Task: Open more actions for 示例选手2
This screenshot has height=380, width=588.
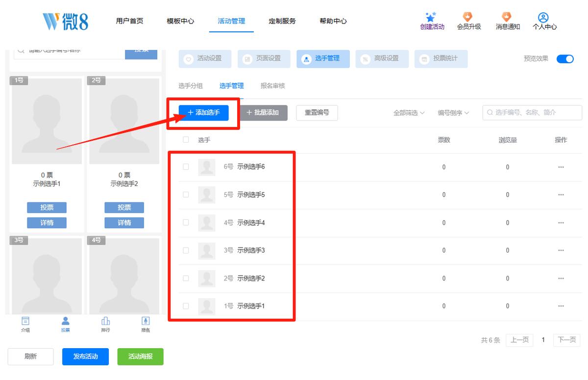Action: (561, 279)
